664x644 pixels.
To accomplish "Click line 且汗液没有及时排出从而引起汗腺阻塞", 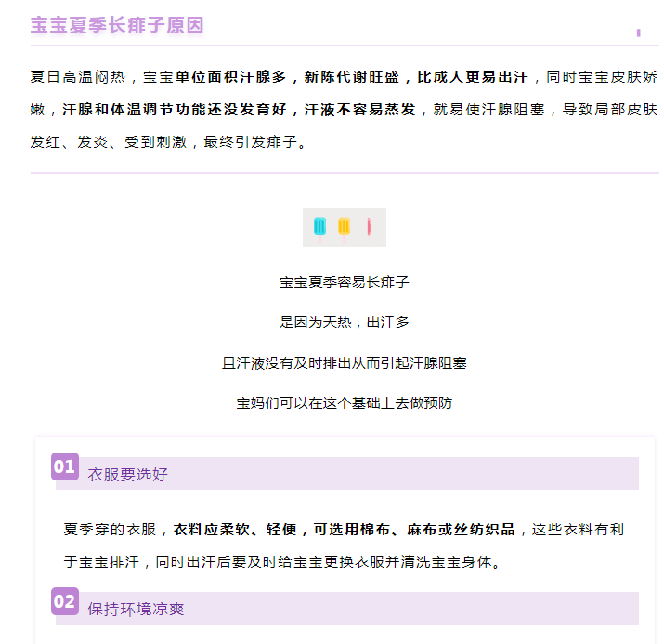I will pos(345,363).
